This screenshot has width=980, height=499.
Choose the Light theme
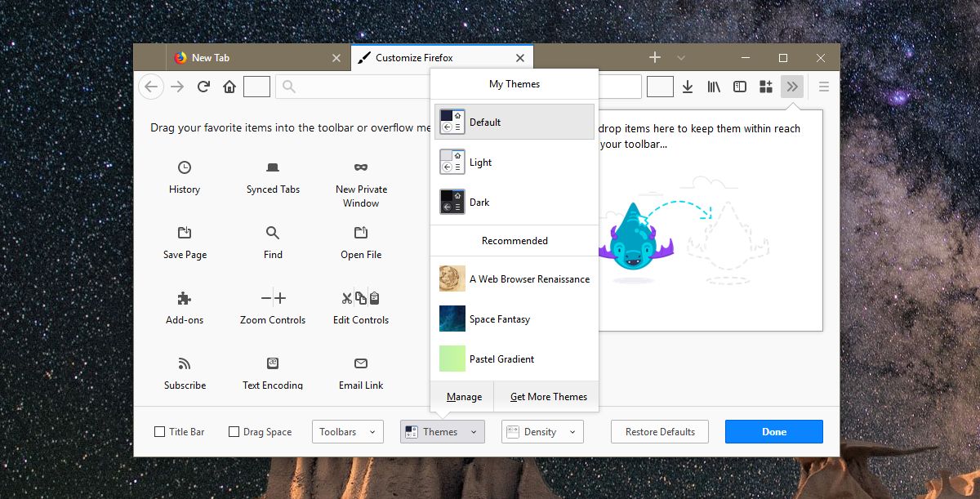point(514,163)
